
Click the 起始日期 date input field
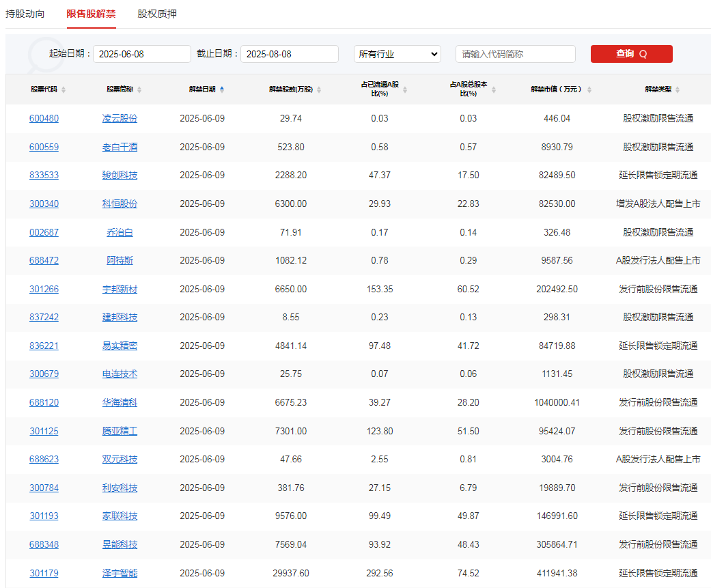click(141, 54)
